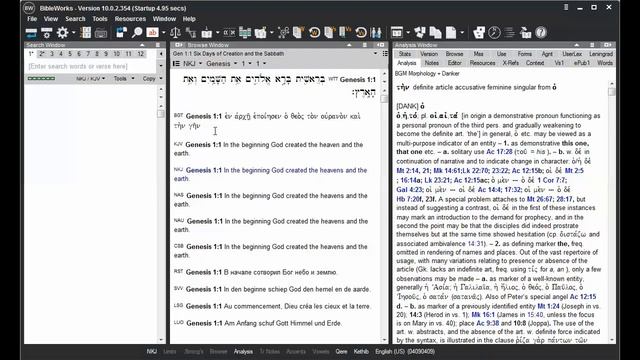Open the gear setup icon in toolbar

(x=62, y=33)
